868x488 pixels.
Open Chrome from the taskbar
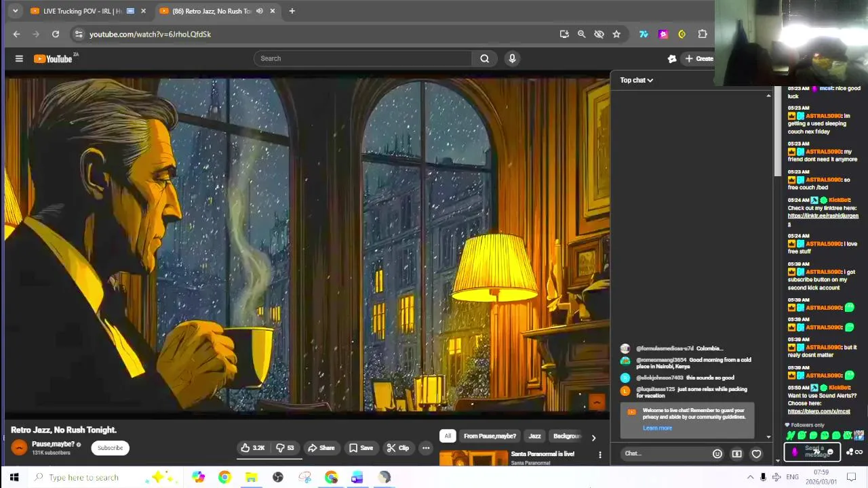224,477
